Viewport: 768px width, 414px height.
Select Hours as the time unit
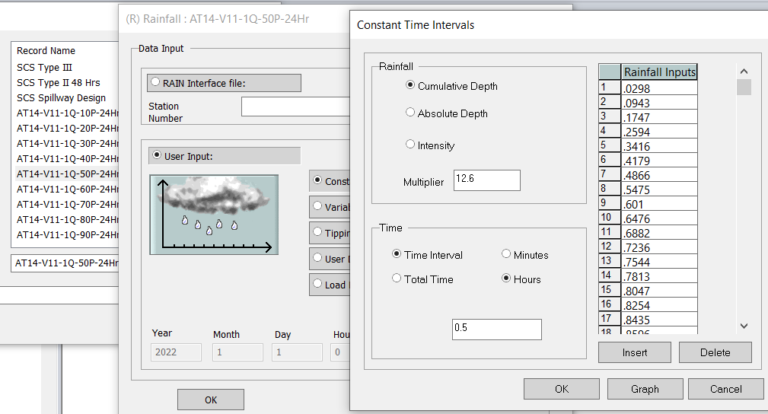click(506, 279)
